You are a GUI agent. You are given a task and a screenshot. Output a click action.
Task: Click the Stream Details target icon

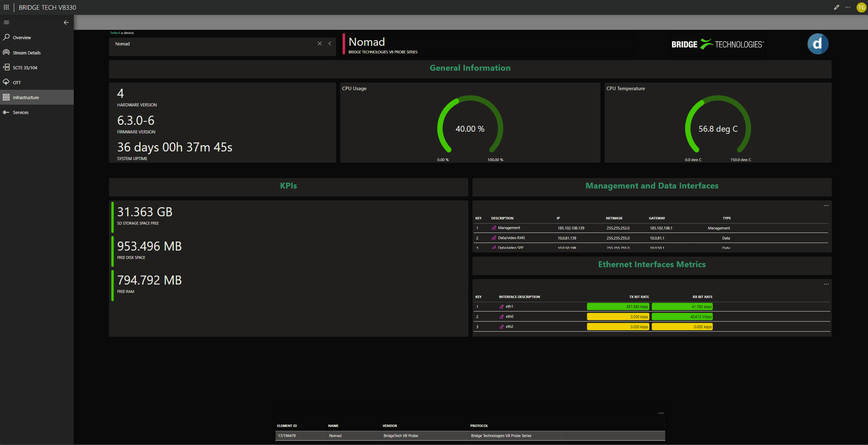click(6, 52)
